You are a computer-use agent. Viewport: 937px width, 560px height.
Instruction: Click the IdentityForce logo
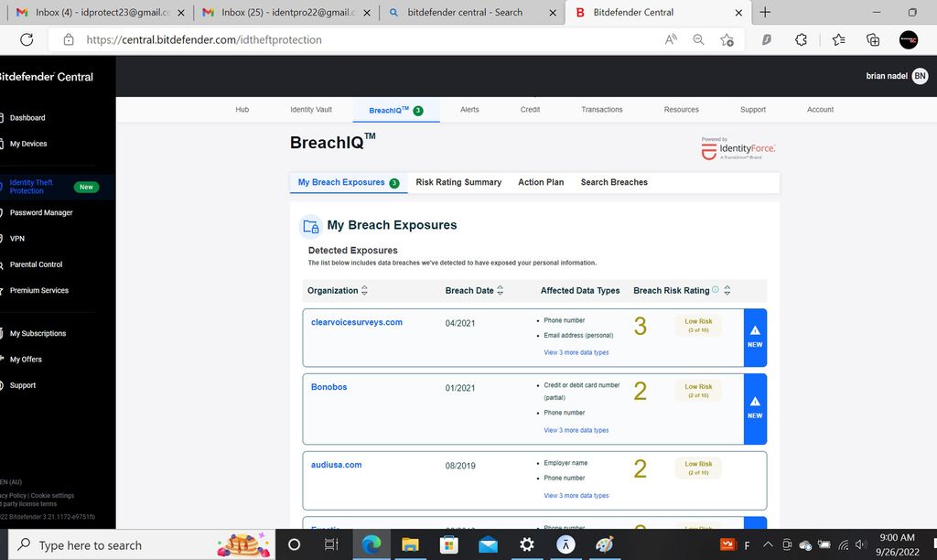pyautogui.click(x=737, y=147)
